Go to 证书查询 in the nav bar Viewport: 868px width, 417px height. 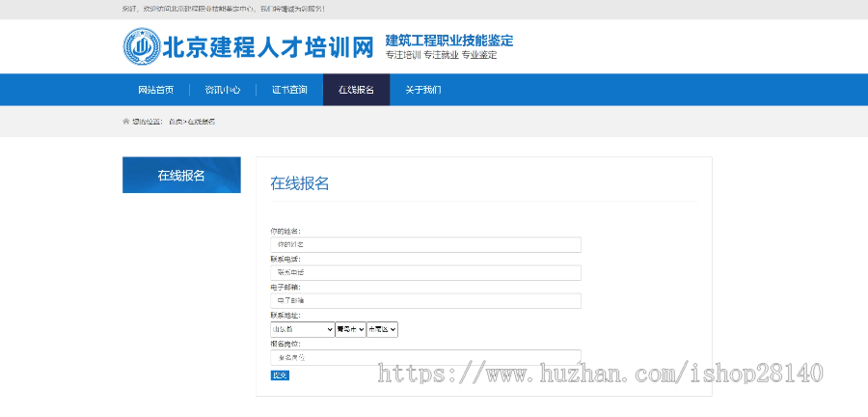click(289, 90)
